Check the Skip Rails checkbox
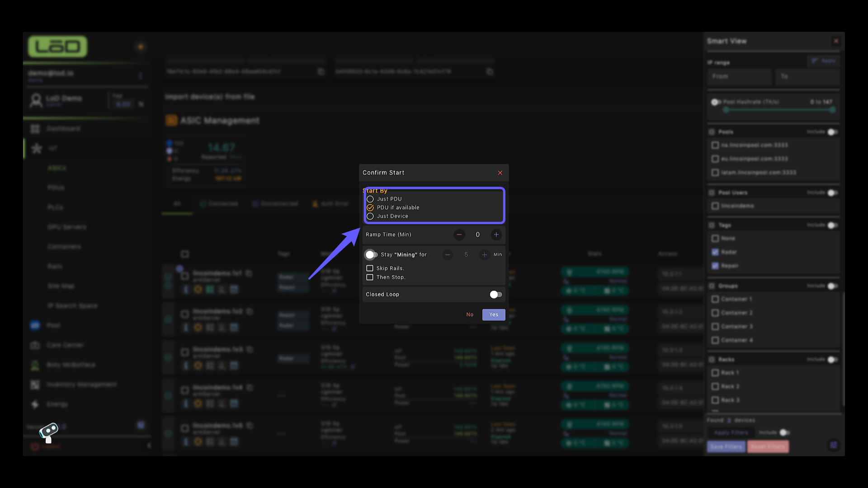868x488 pixels. tap(370, 268)
